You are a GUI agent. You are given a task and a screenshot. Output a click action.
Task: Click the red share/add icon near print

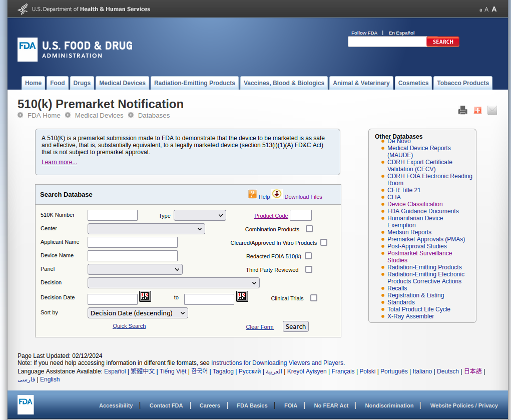click(x=477, y=110)
